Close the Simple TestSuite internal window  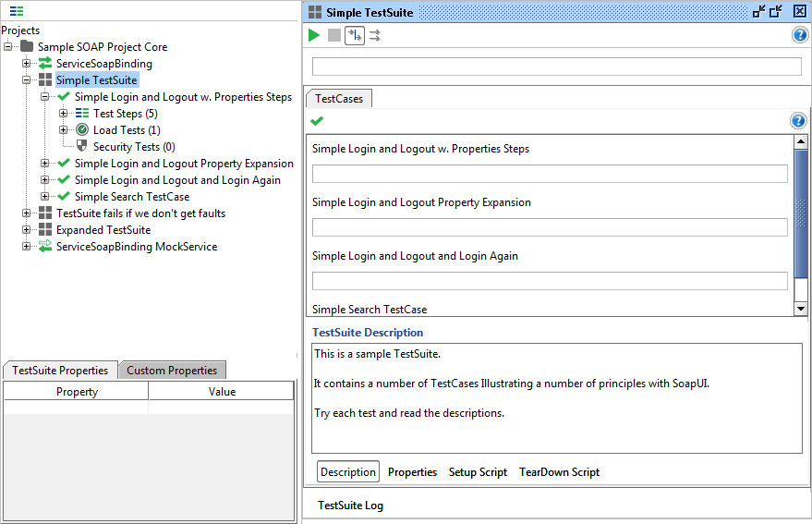click(x=800, y=11)
